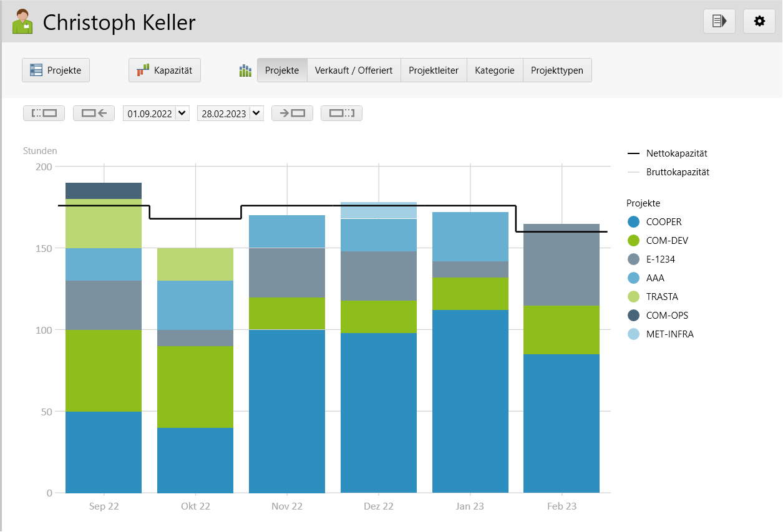Select the Dez 22 stacked bar
The image size is (783, 532).
(379, 374)
